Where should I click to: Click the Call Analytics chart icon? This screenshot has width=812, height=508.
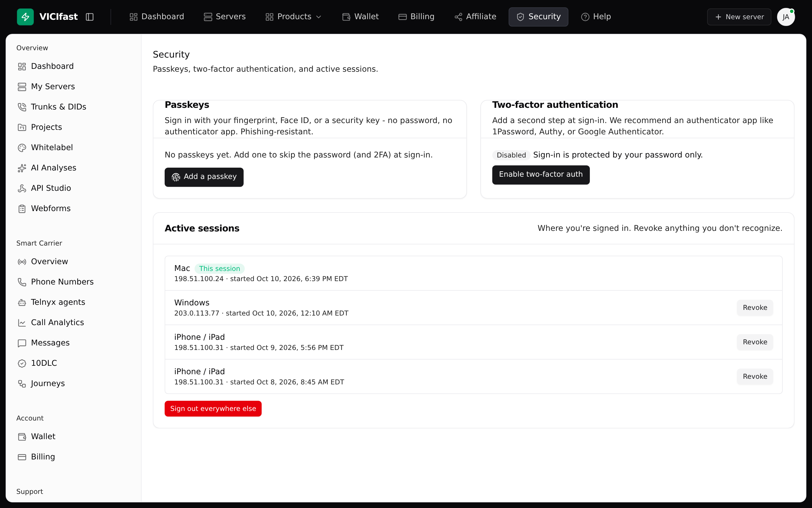point(22,323)
